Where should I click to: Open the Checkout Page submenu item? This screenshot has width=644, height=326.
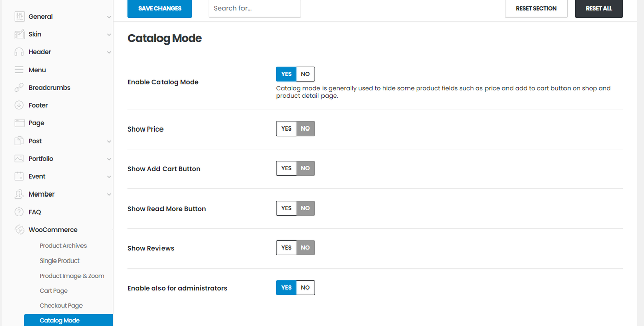61,306
